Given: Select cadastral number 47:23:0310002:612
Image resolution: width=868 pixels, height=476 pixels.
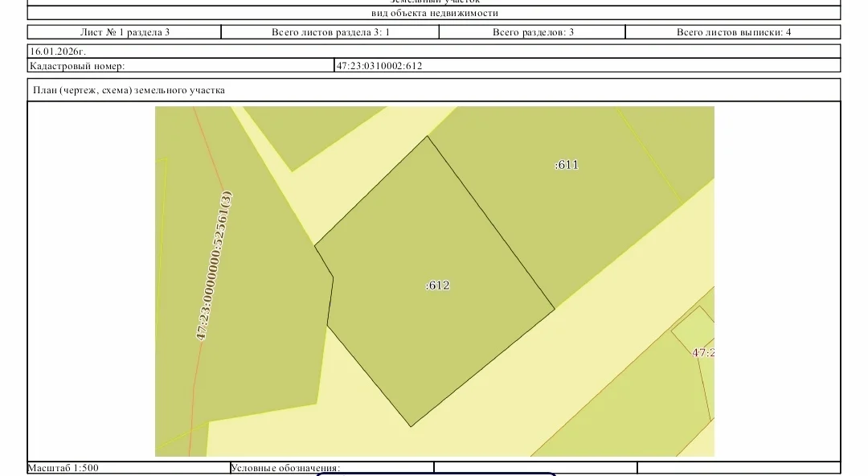Looking at the screenshot, I should [x=379, y=66].
